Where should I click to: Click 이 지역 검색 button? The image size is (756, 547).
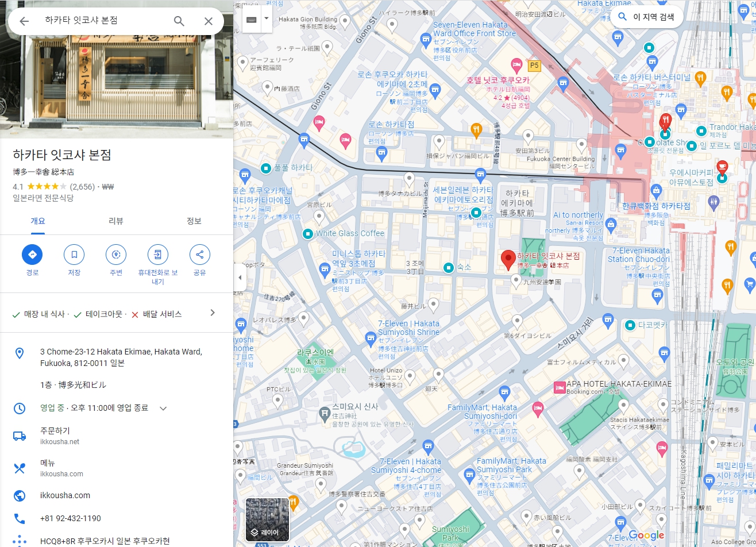647,17
